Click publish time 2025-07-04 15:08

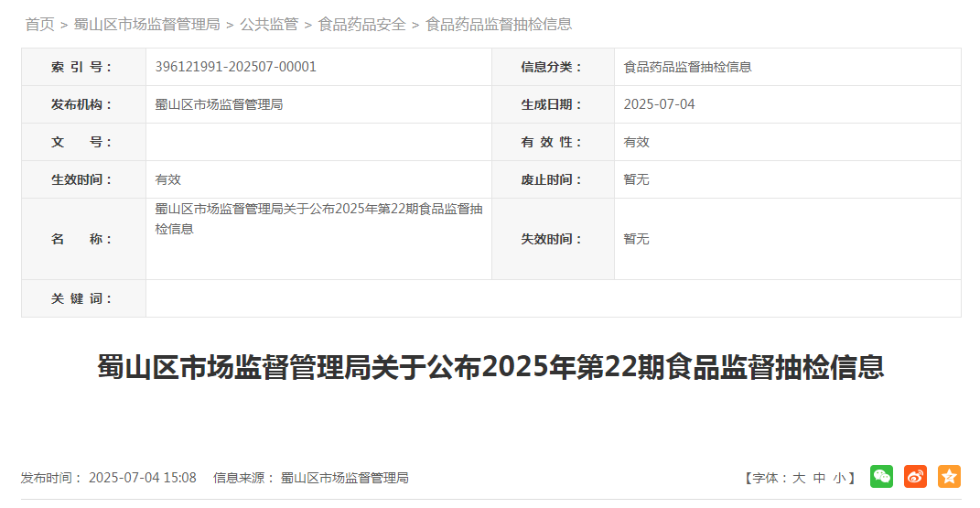coord(143,478)
